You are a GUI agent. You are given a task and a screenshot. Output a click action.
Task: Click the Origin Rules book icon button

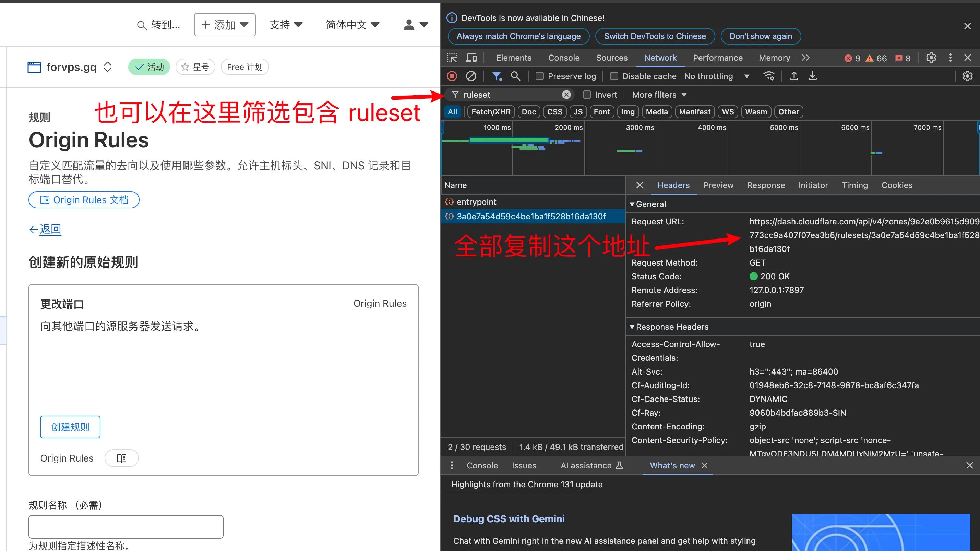point(122,458)
